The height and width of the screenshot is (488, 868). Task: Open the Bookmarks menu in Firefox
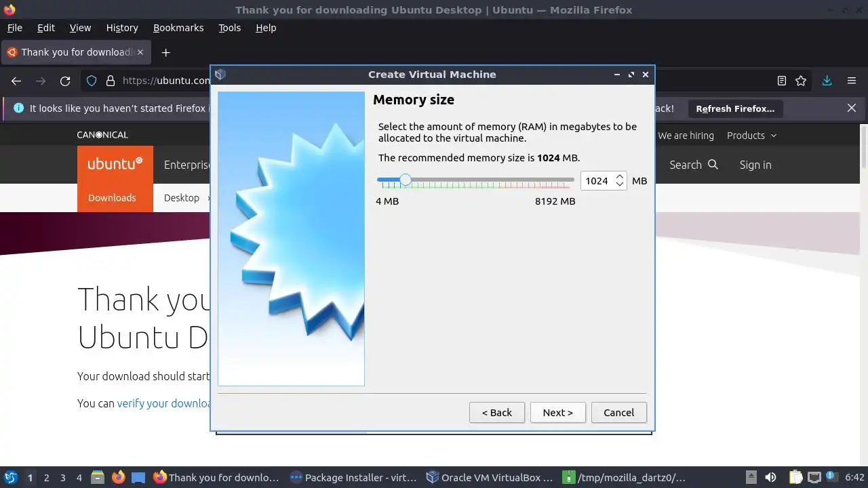tap(178, 28)
